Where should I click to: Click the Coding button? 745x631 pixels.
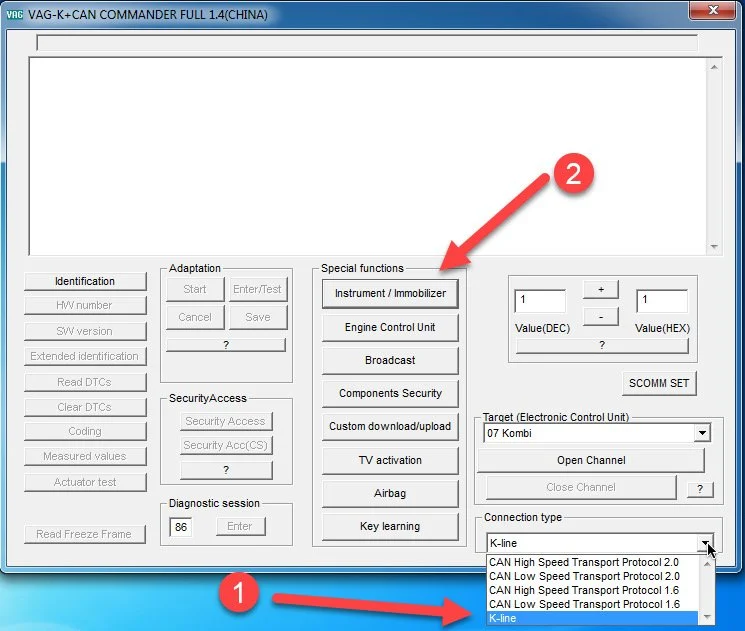click(85, 431)
